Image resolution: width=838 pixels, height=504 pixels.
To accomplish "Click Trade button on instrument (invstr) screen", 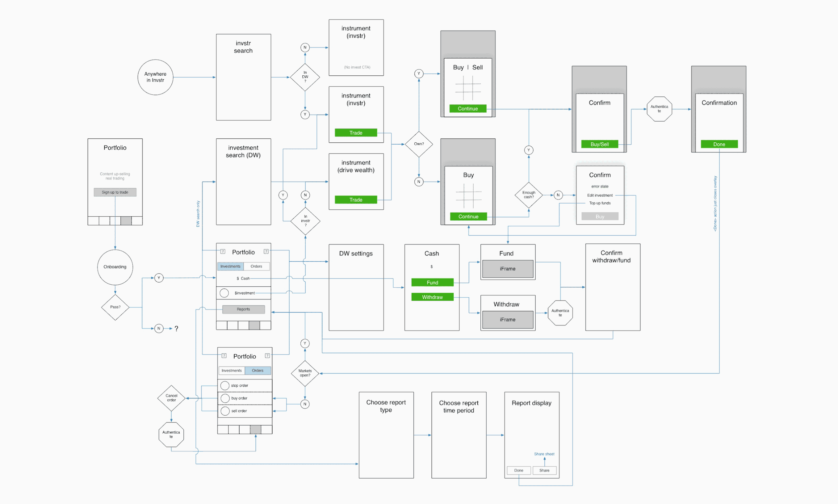I will [356, 133].
